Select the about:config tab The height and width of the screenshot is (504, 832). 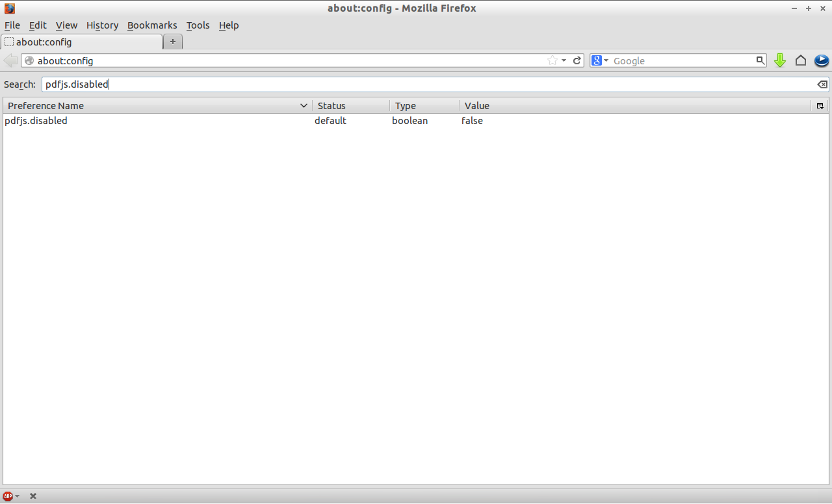pos(82,42)
